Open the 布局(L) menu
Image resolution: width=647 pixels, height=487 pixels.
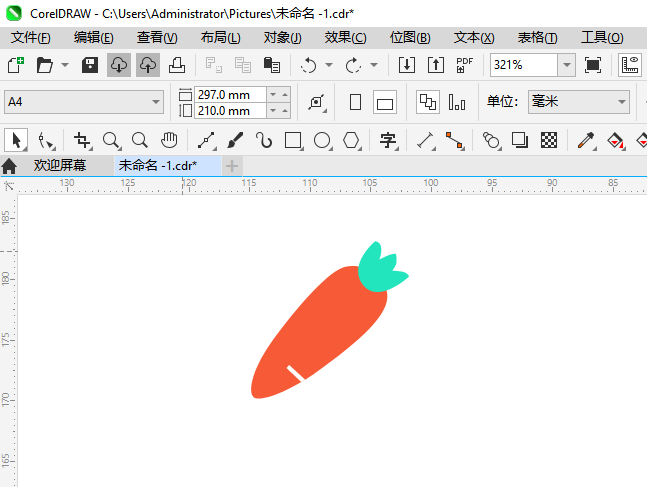click(x=221, y=38)
